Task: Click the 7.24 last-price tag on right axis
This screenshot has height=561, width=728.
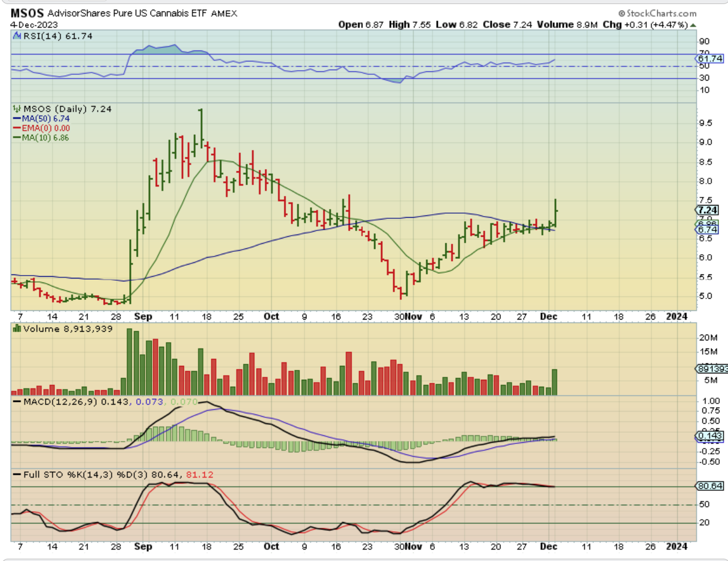Action: [x=708, y=210]
